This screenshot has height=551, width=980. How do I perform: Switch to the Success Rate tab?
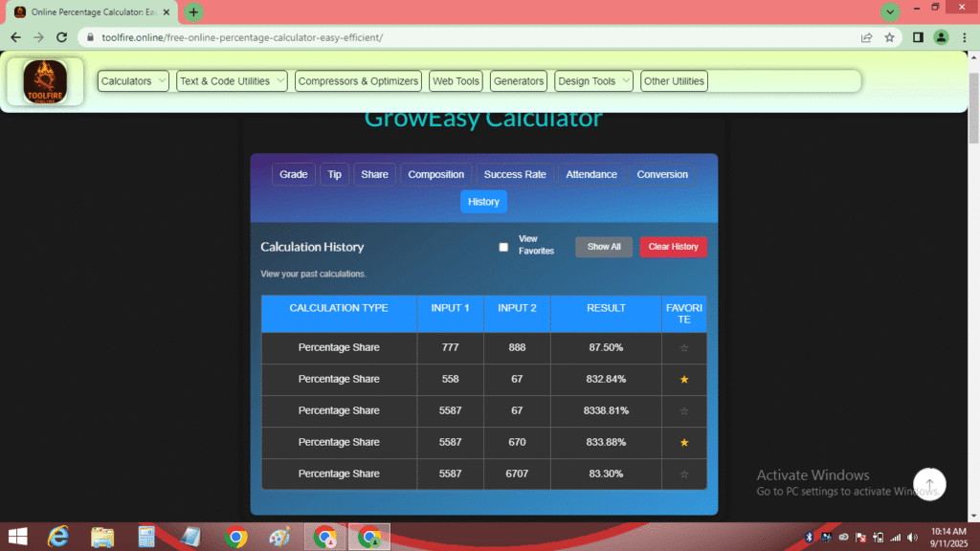tap(515, 174)
